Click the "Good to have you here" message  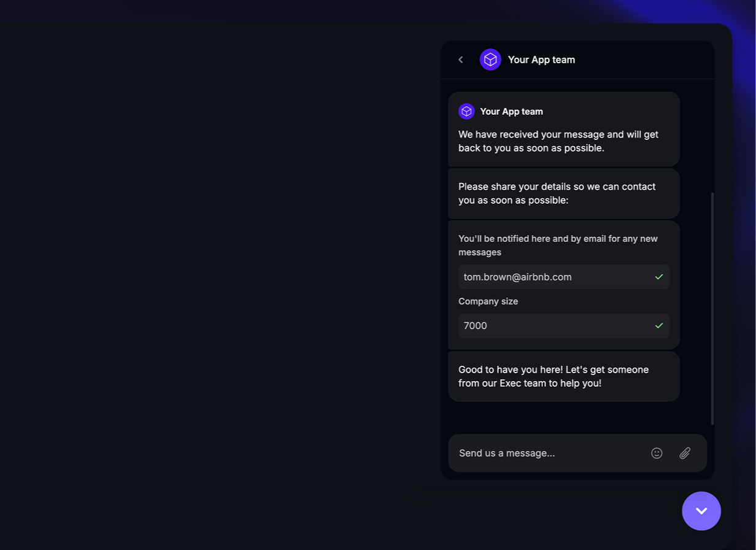(x=553, y=376)
